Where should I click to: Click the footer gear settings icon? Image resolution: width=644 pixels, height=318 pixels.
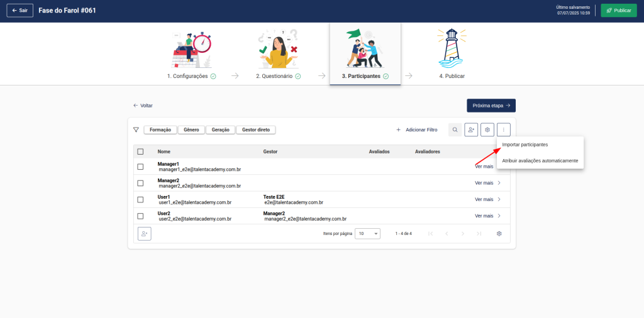coord(499,234)
